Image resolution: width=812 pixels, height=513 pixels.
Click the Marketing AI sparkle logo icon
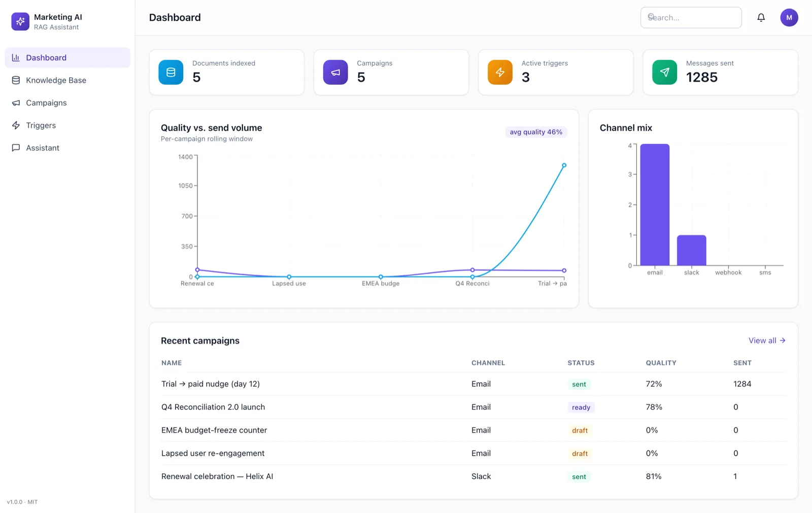pos(20,21)
